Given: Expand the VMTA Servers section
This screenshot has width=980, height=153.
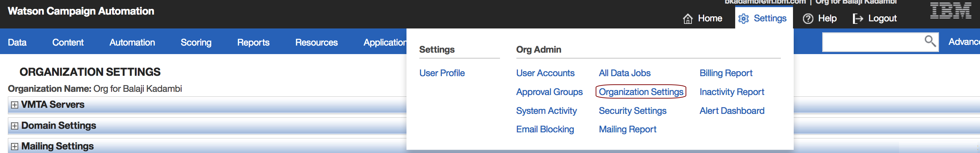Looking at the screenshot, I should point(15,105).
